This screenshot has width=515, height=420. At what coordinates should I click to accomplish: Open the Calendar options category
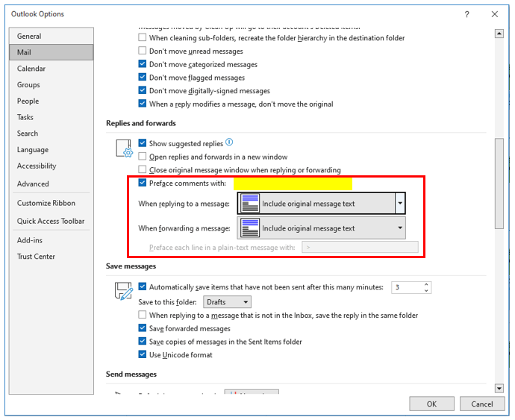[x=51, y=69]
